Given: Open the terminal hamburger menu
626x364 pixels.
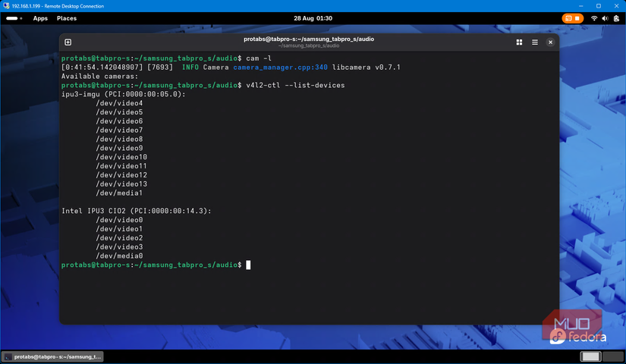Looking at the screenshot, I should coord(535,42).
